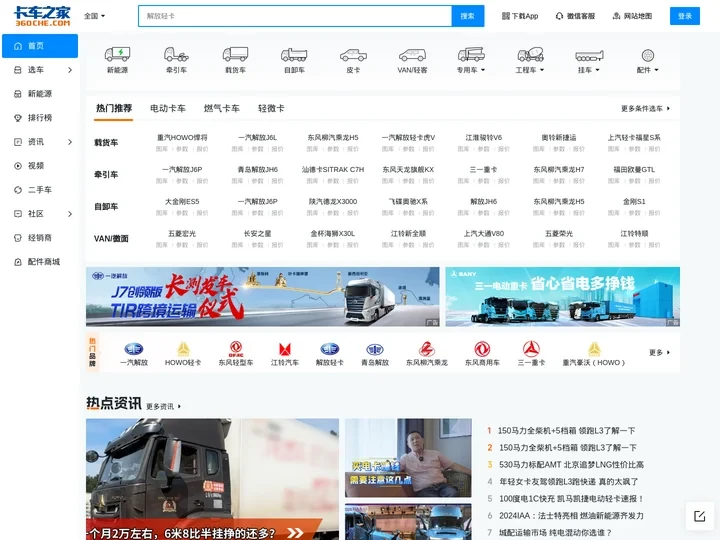
Task: Open the SANY 三一电动重卡 banner
Action: click(562, 297)
